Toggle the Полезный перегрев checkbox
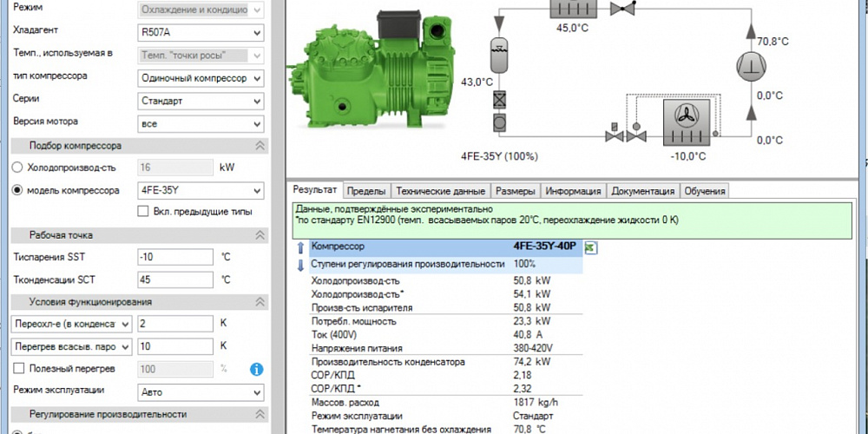868x434 pixels. pos(19,368)
